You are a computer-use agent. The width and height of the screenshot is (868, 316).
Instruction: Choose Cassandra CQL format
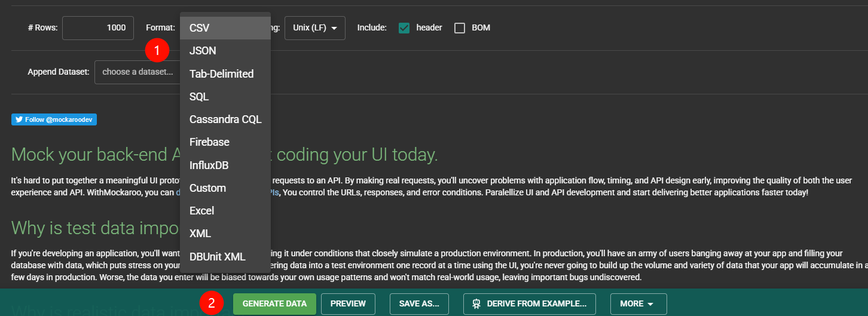pos(225,119)
